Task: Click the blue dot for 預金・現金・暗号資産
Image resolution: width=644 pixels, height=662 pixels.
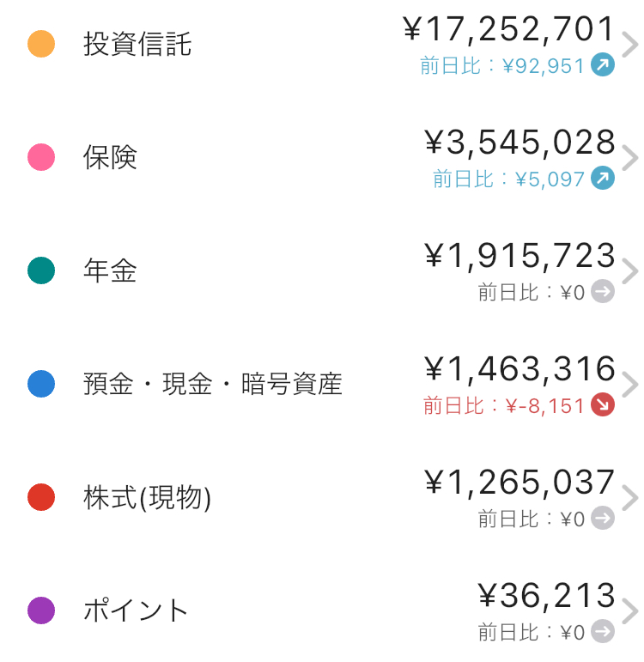Action: [x=41, y=384]
